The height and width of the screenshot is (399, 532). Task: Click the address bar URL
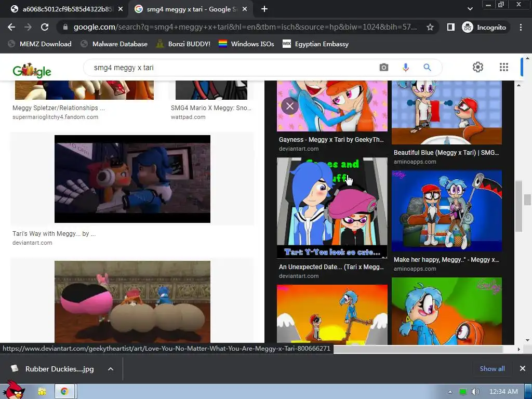(x=245, y=27)
